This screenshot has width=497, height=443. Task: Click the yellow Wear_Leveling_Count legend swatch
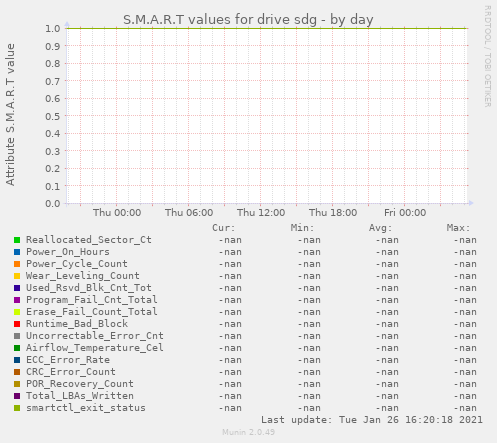point(17,276)
